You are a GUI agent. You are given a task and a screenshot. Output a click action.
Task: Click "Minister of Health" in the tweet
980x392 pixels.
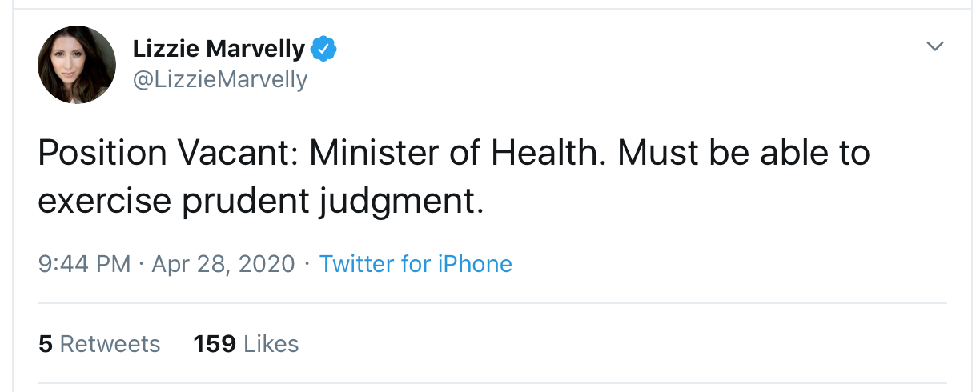point(453,153)
